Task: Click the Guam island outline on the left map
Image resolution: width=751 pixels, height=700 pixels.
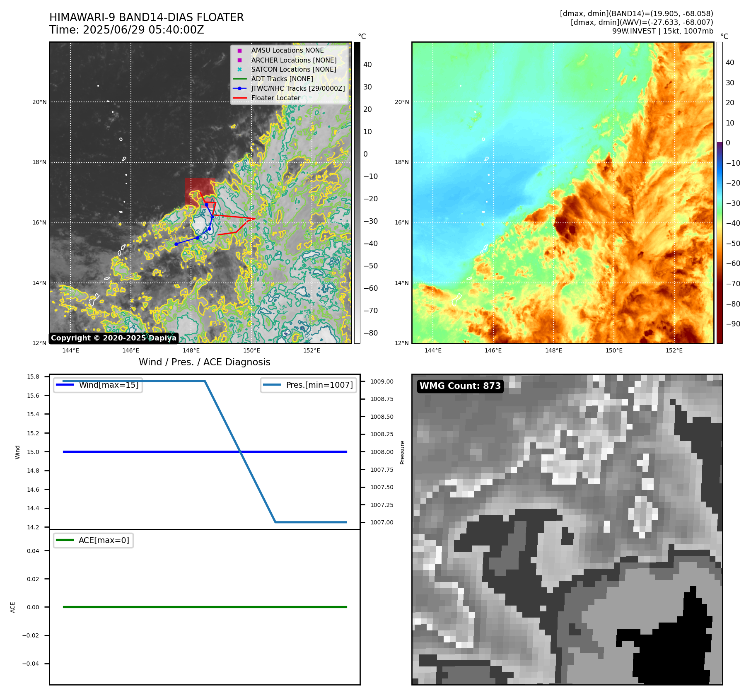Action: click(94, 299)
